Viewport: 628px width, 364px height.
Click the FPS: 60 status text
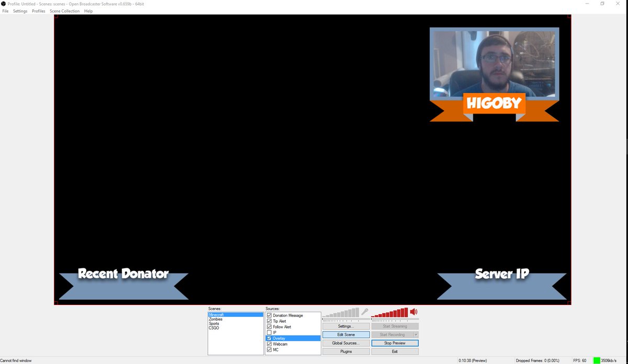tap(580, 360)
